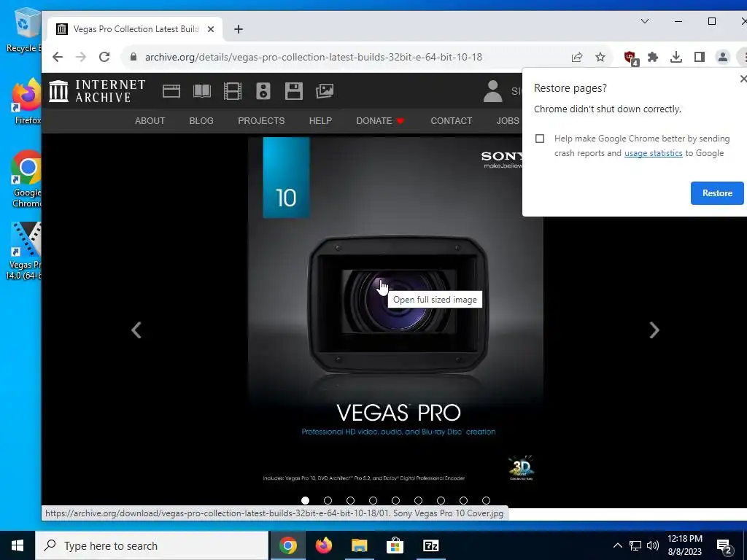Open the JOBS menu item

(x=508, y=121)
